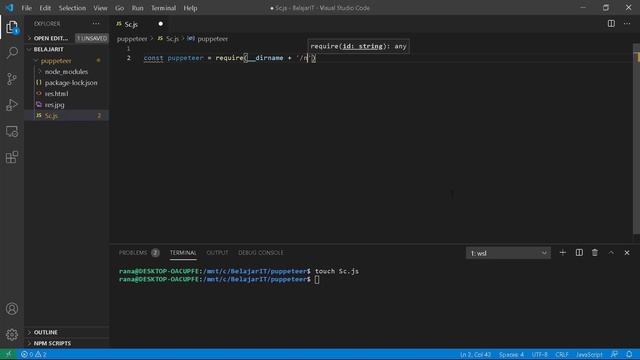The height and width of the screenshot is (360, 640).
Task: Maximize the terminal panel size
Action: pyautogui.click(x=611, y=253)
